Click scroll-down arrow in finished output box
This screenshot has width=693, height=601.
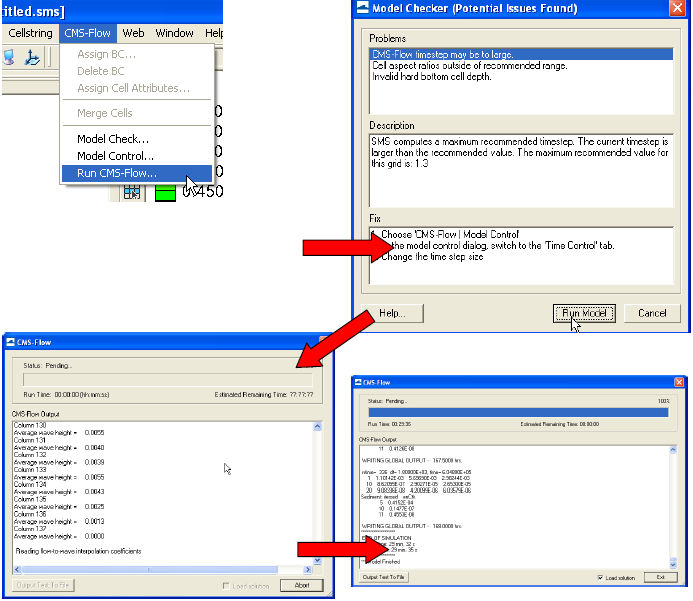[673, 564]
